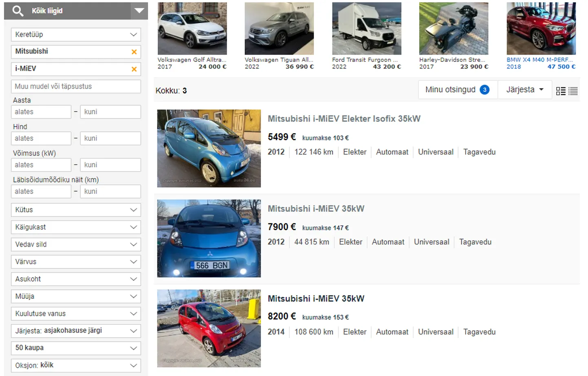Open the Kütus dropdown
This screenshot has width=588, height=376.
coord(76,210)
